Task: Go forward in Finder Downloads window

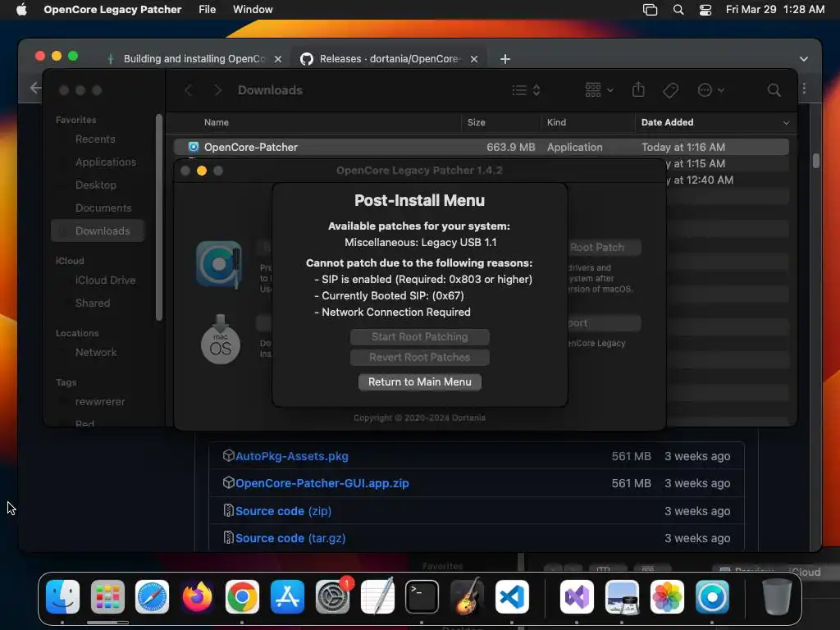Action: [217, 90]
